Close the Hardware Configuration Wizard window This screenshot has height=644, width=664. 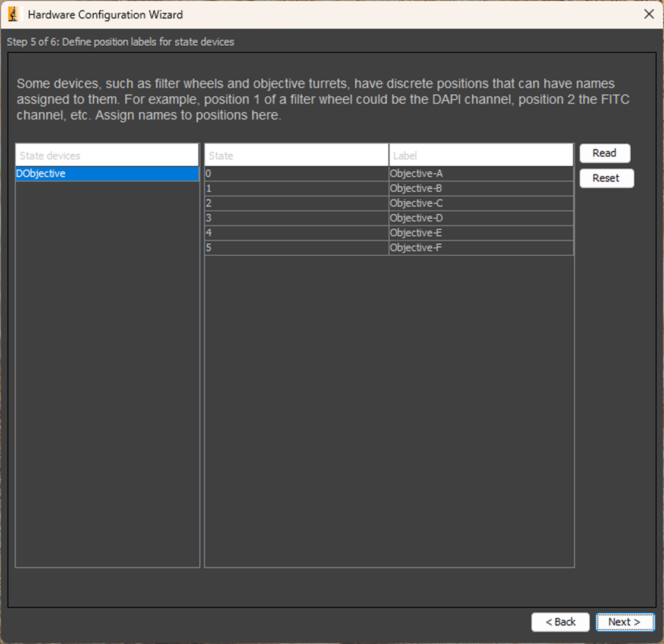point(649,14)
